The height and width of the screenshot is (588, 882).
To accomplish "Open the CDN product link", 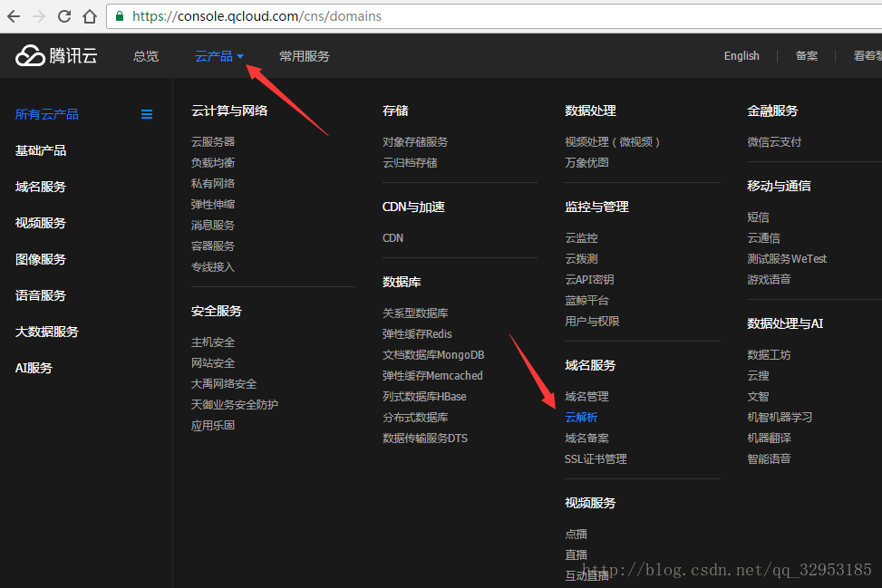I will [393, 237].
